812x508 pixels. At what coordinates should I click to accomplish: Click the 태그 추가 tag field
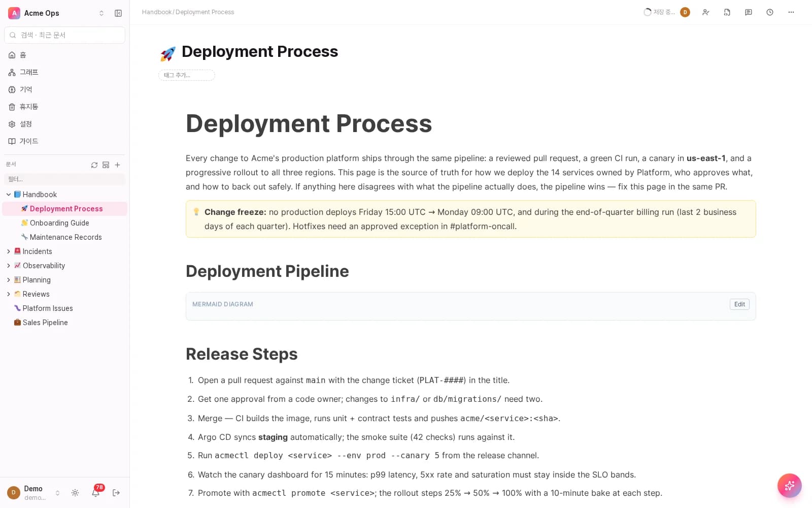coord(187,75)
